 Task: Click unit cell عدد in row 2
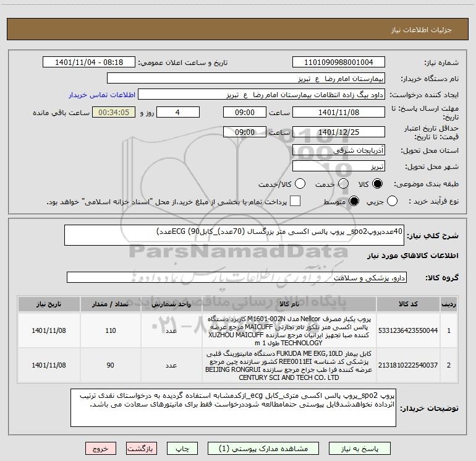(x=171, y=365)
